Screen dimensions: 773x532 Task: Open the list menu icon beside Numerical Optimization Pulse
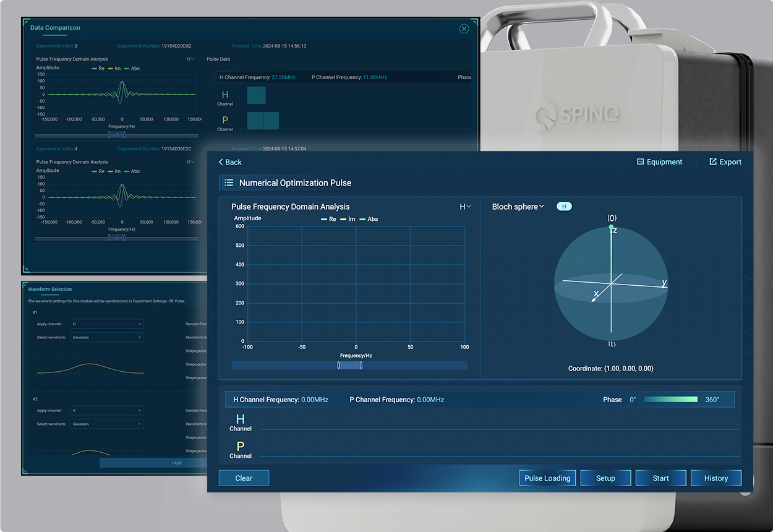coord(229,183)
